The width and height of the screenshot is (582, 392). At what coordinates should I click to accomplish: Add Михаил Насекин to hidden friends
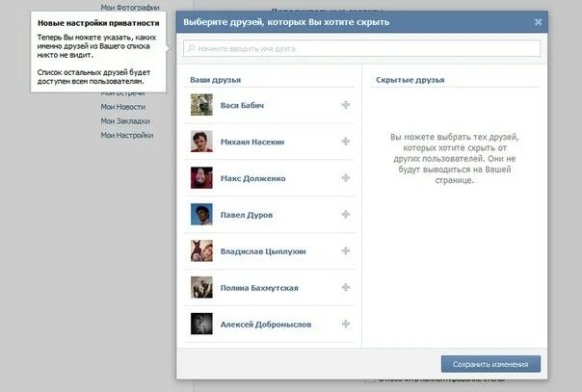point(346,142)
